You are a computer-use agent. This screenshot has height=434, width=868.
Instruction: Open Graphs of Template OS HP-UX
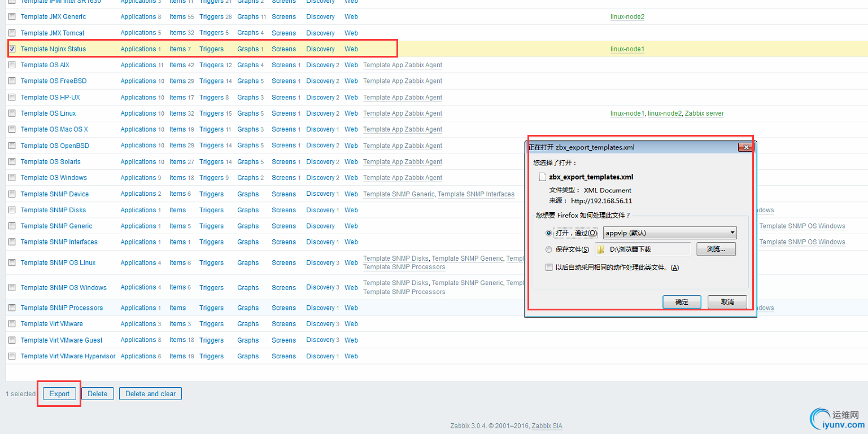248,97
